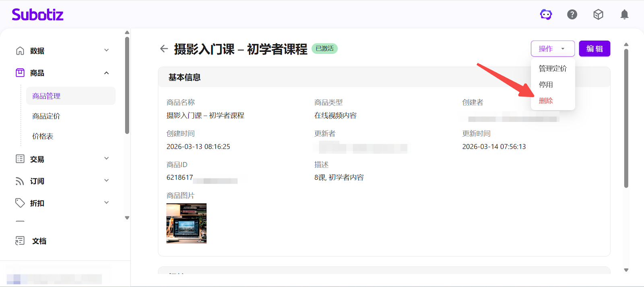Image resolution: width=644 pixels, height=287 pixels.
Task: Choose 删除 in the actions menu
Action: click(546, 101)
